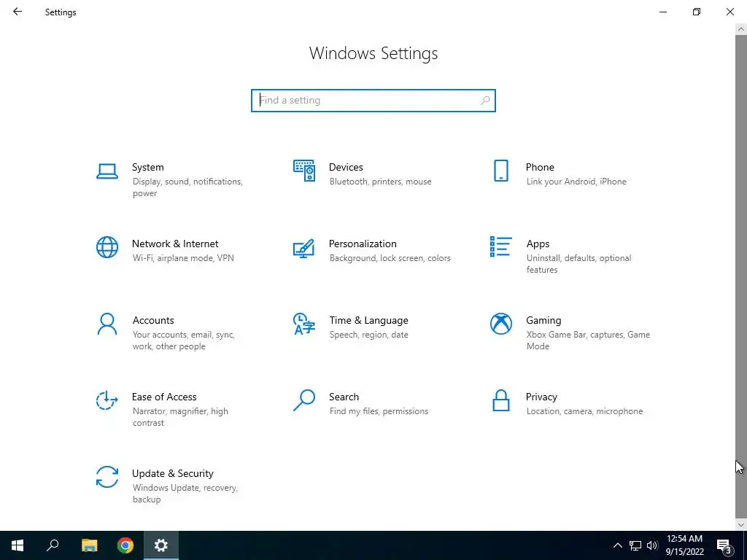Viewport: 747px width, 560px height.
Task: Click the Devices heading
Action: [x=346, y=167]
